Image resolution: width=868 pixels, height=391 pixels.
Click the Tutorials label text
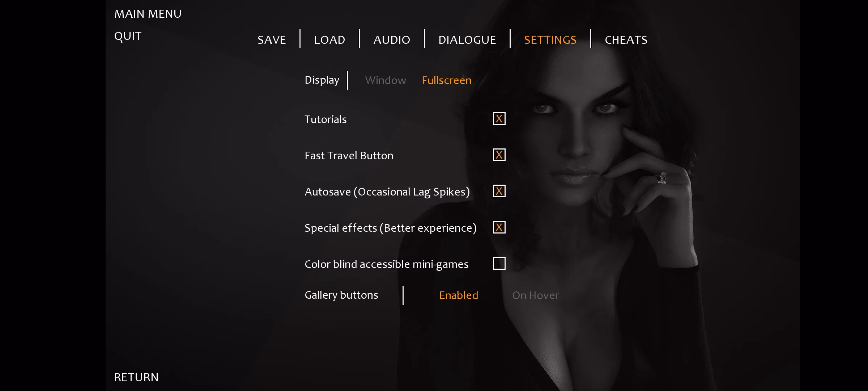(x=325, y=119)
